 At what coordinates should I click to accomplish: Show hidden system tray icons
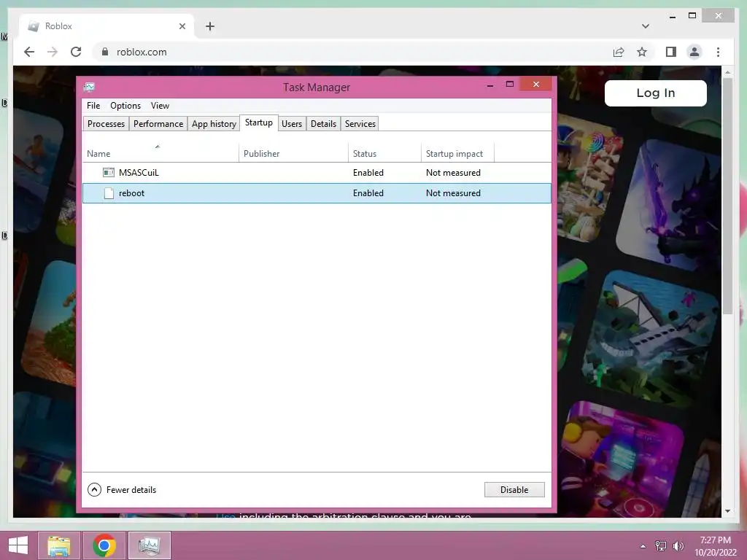(x=643, y=545)
